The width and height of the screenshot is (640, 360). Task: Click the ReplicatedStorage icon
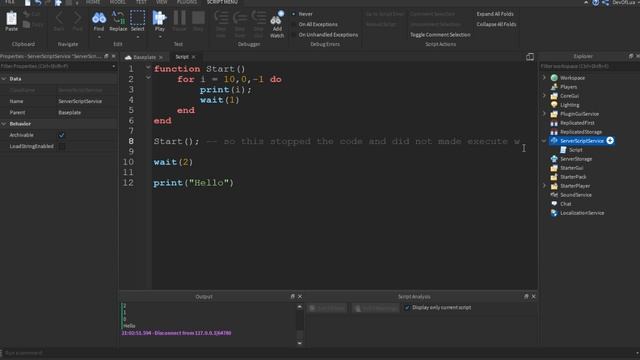click(x=554, y=132)
